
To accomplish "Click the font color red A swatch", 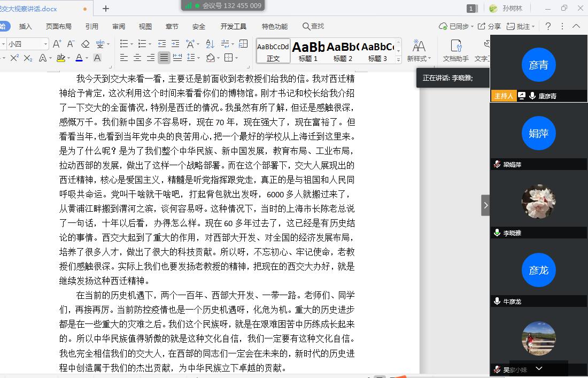I will (79, 58).
